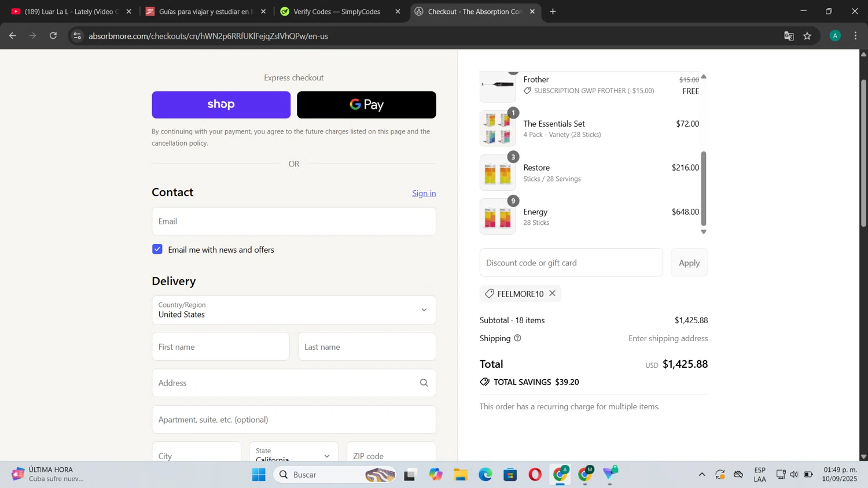Bookmark this page with the star icon
Viewport: 868px width, 488px height.
coord(807,36)
